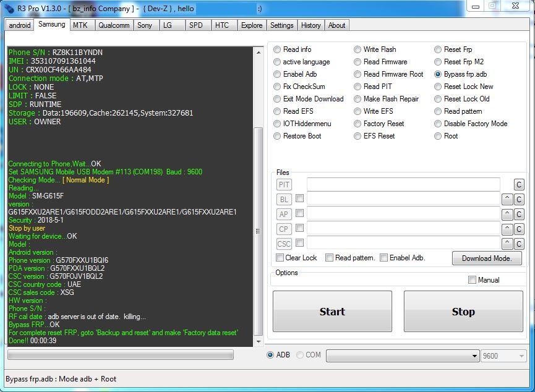This screenshot has width=535, height=392.
Task: Clear the CSC file path with C button
Action: tap(519, 244)
